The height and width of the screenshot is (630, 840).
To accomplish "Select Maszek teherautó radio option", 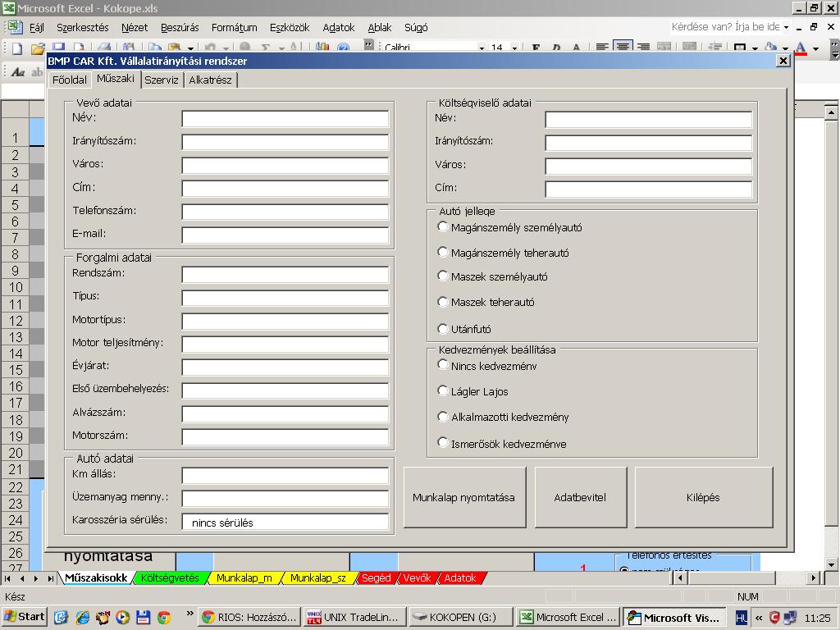I will pyautogui.click(x=442, y=302).
